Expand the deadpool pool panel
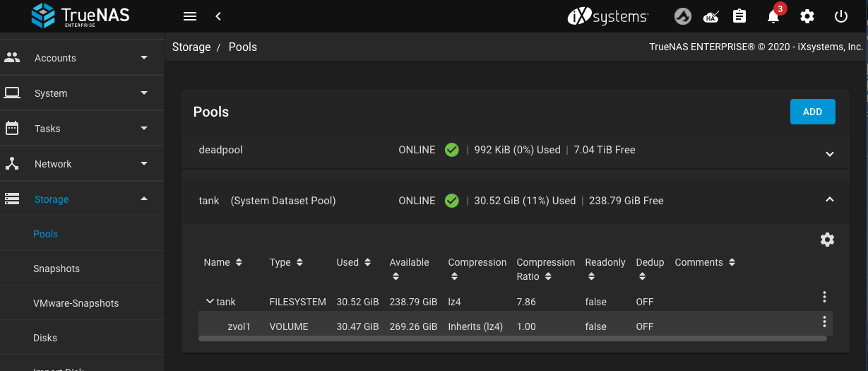Screen dimensions: 868x371 (830, 153)
